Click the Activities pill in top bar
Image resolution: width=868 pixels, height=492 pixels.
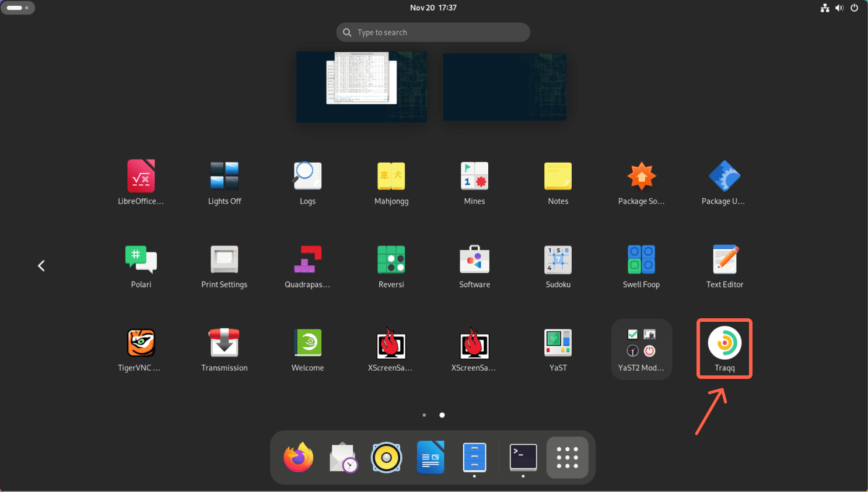pyautogui.click(x=17, y=8)
